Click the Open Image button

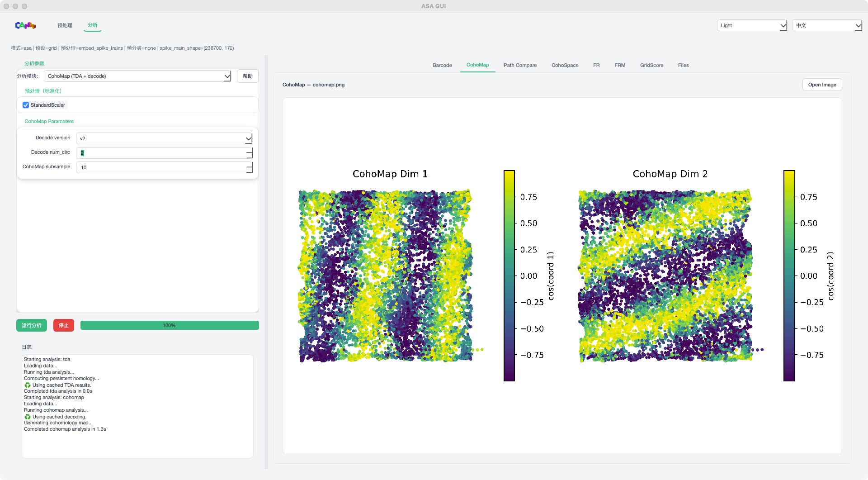821,85
